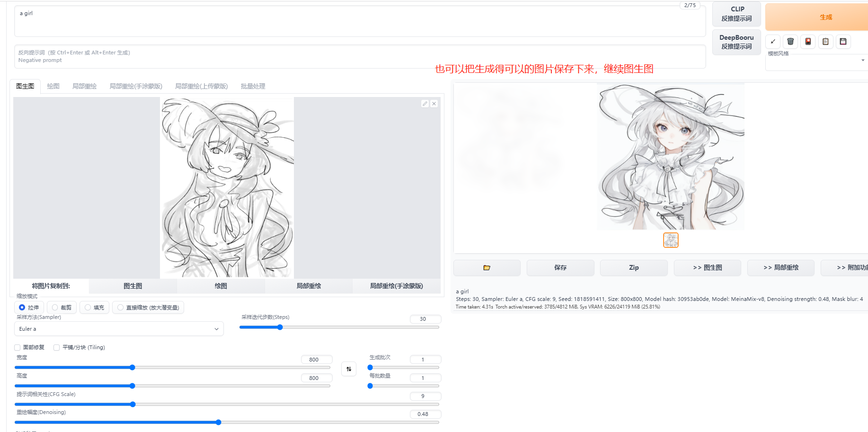The height and width of the screenshot is (432, 868).
Task: Enable the 面部修复 checkbox
Action: point(17,347)
